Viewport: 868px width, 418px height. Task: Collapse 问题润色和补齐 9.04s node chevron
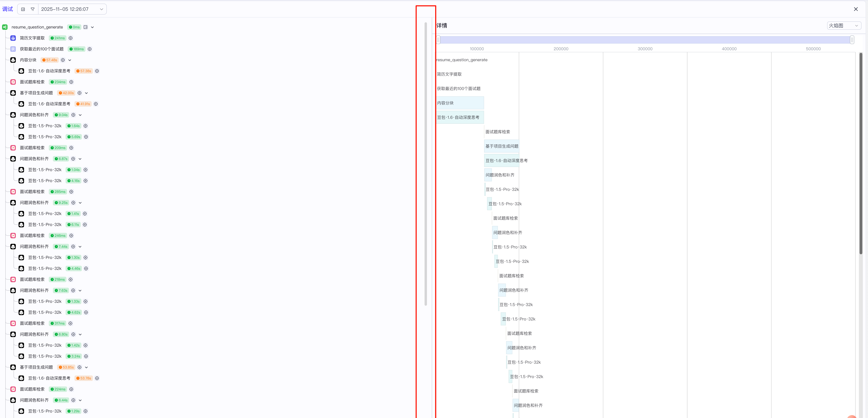(x=80, y=115)
